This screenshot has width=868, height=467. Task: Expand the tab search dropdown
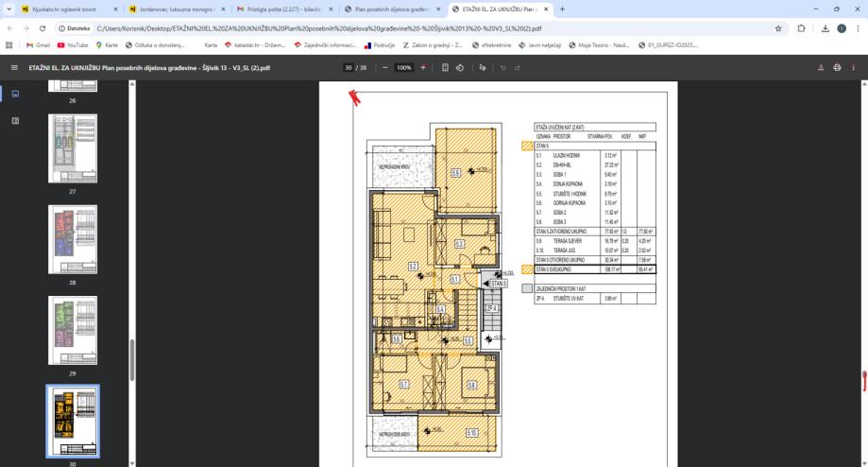9,9
